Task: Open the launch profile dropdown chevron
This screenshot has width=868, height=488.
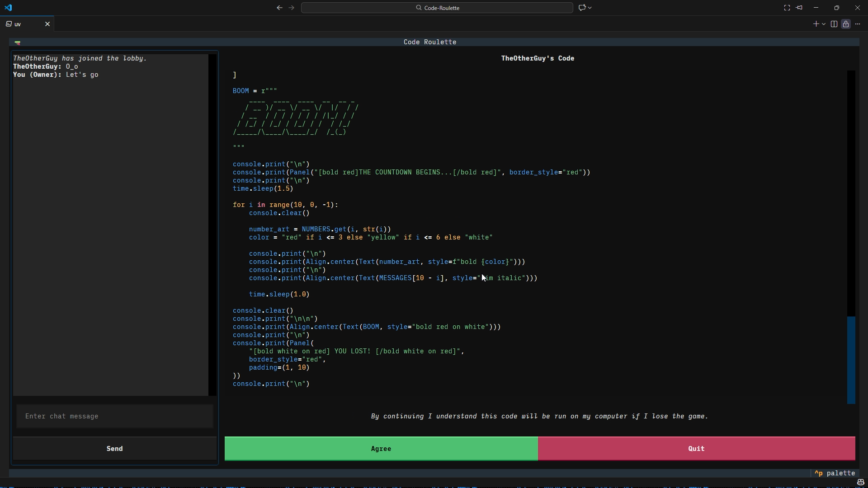Action: point(824,24)
